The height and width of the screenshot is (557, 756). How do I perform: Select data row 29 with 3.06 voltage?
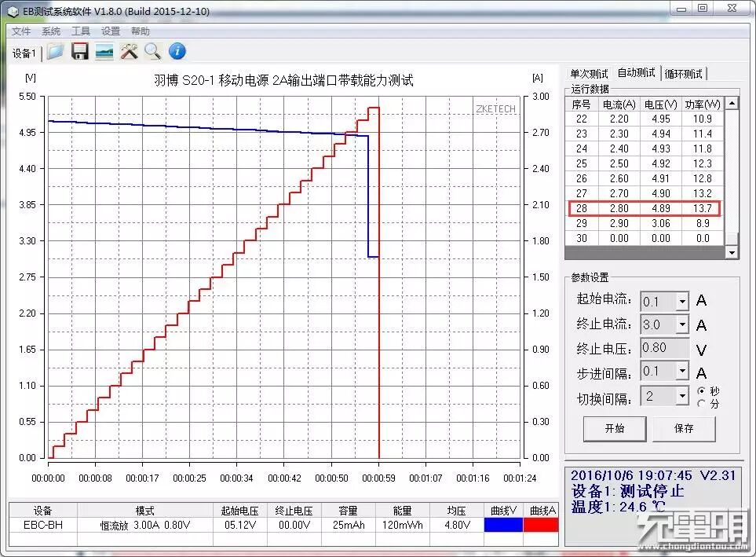tap(645, 223)
